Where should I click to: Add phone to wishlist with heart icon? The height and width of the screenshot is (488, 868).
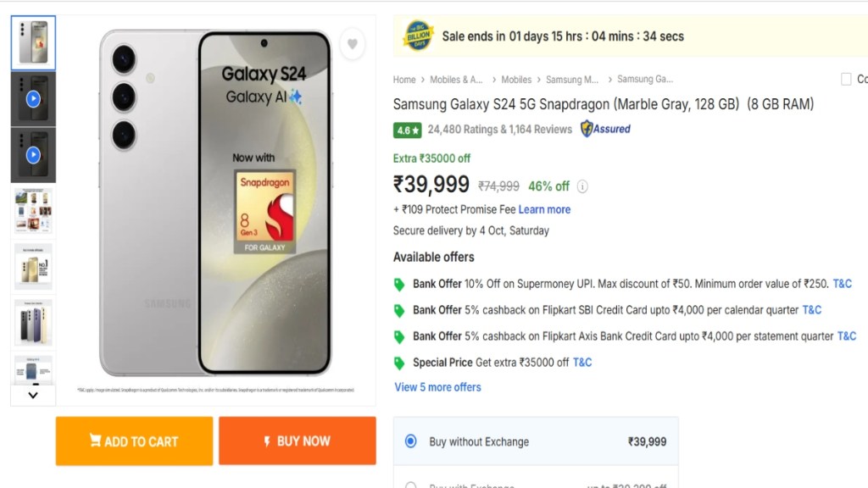click(x=353, y=44)
